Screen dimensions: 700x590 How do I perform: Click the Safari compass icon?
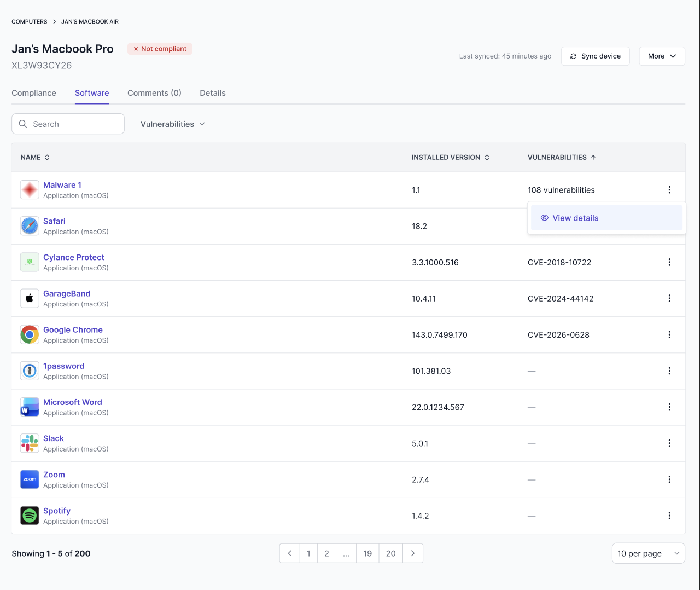pyautogui.click(x=30, y=226)
